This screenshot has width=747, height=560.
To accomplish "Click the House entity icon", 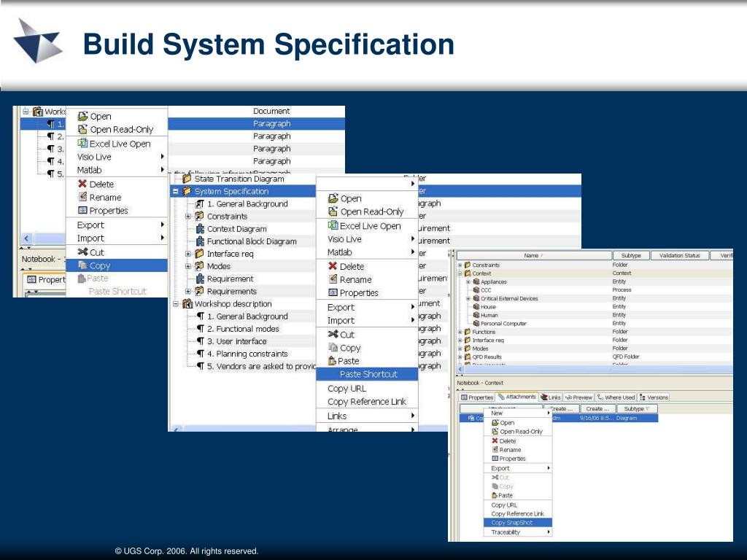I will [476, 307].
